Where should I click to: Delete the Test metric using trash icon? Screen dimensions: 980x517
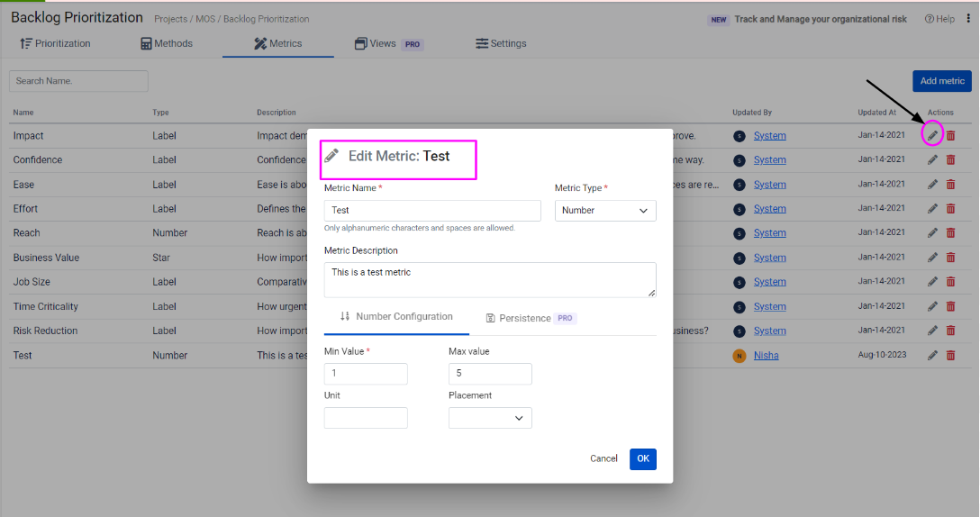950,356
